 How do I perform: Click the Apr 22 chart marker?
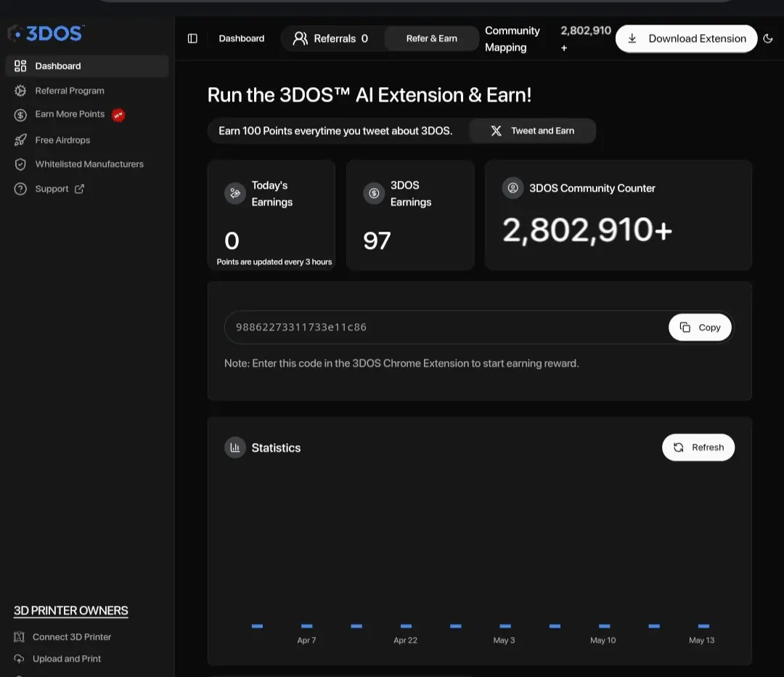tap(406, 626)
